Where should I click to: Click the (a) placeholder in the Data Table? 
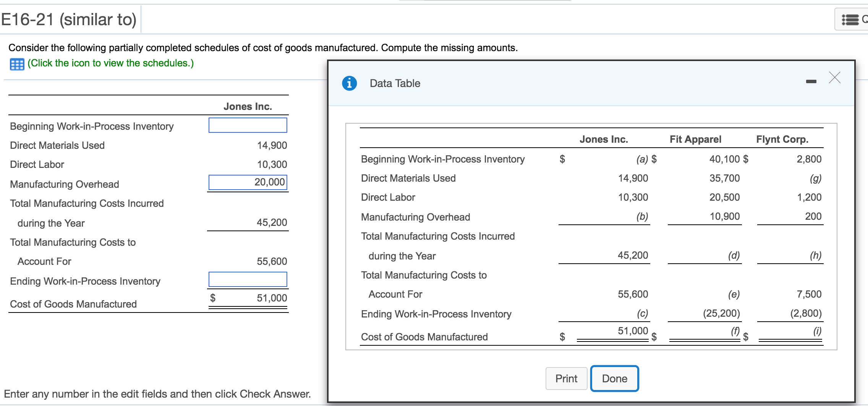pos(642,159)
